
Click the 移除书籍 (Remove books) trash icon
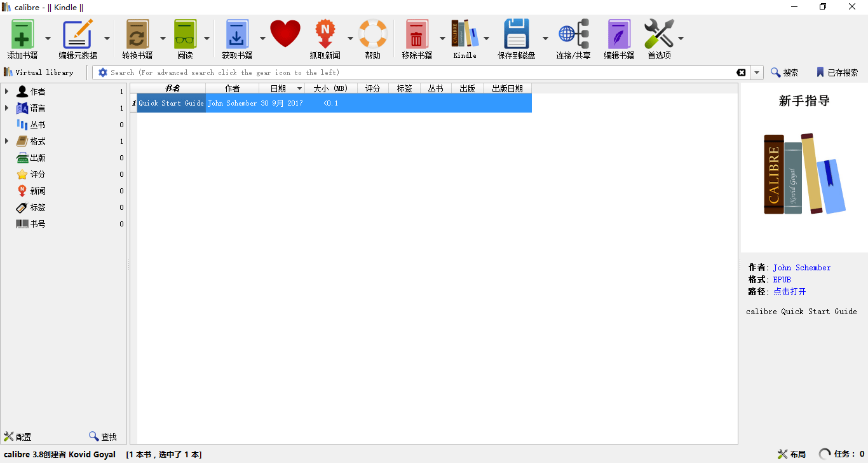tap(417, 34)
